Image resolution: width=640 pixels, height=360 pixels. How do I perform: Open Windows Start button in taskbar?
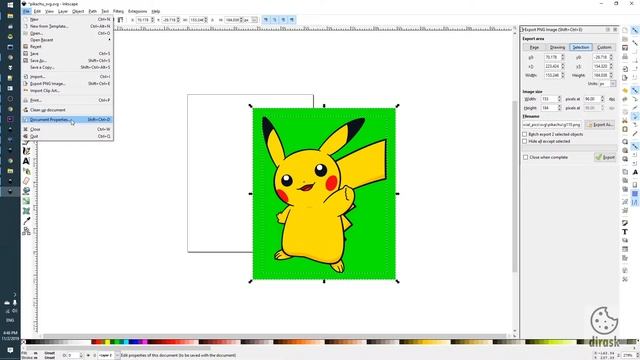pos(10,5)
